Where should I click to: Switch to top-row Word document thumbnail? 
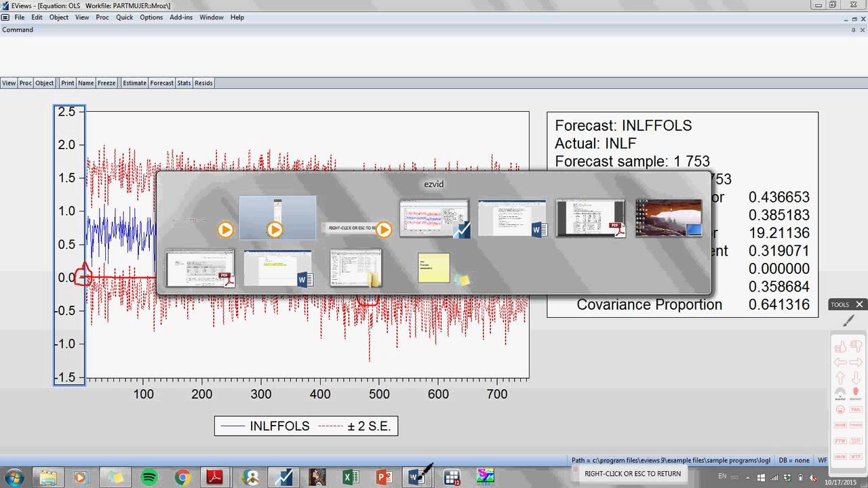(512, 218)
